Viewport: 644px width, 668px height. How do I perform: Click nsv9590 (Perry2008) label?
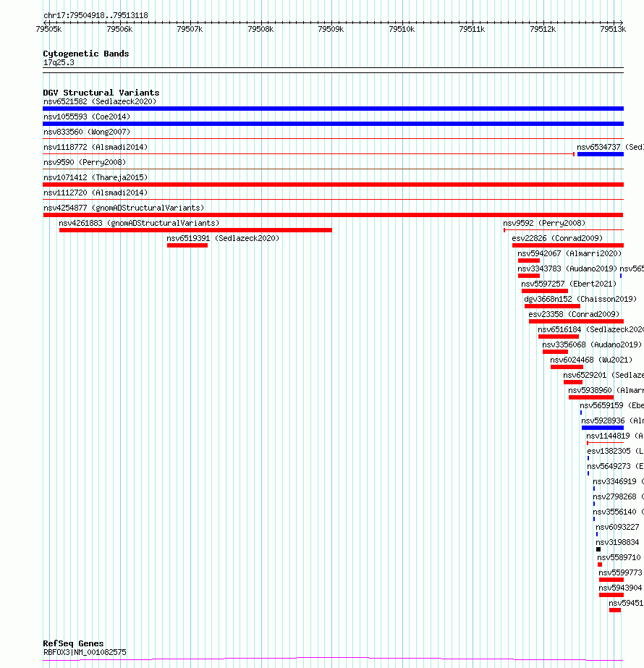tap(85, 162)
